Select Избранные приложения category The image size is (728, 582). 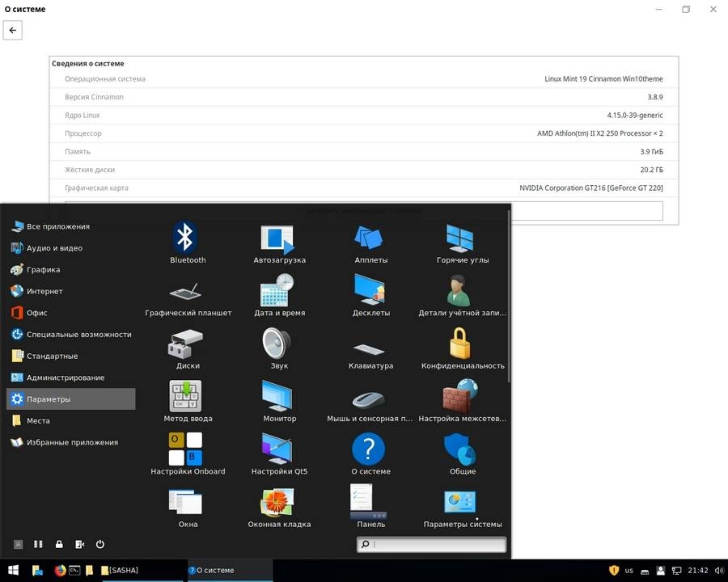[x=71, y=442]
